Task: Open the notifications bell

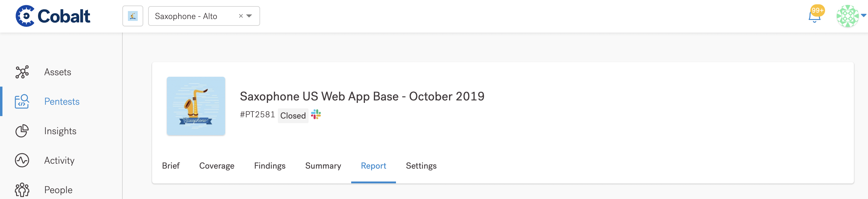Action: pyautogui.click(x=814, y=17)
